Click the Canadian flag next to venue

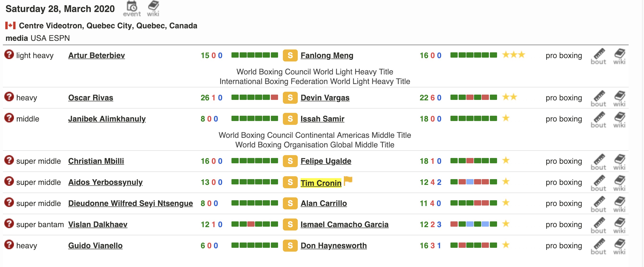(10, 25)
